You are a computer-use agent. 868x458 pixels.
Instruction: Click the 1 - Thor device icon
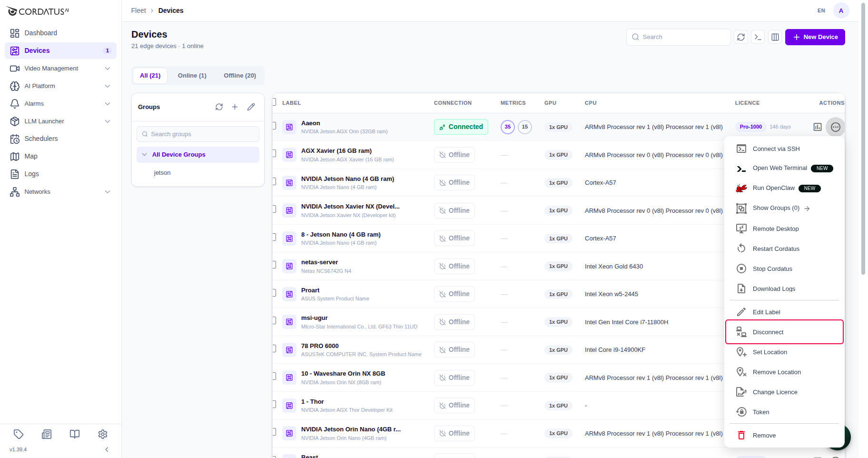289,406
